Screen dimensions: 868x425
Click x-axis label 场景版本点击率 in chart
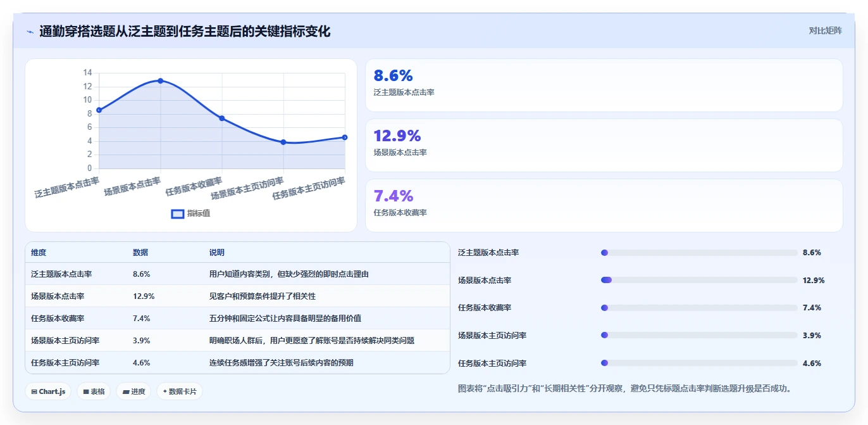pos(132,187)
